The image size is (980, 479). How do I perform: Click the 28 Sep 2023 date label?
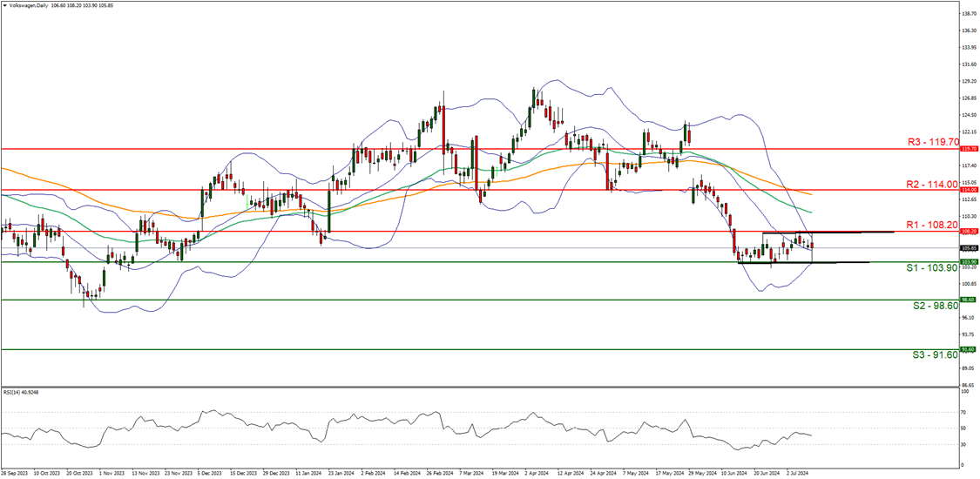pos(15,473)
